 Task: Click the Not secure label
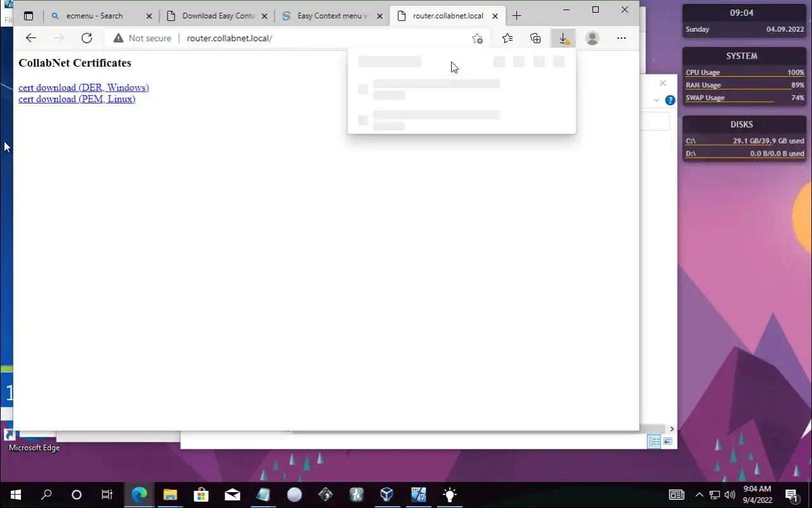pyautogui.click(x=150, y=38)
